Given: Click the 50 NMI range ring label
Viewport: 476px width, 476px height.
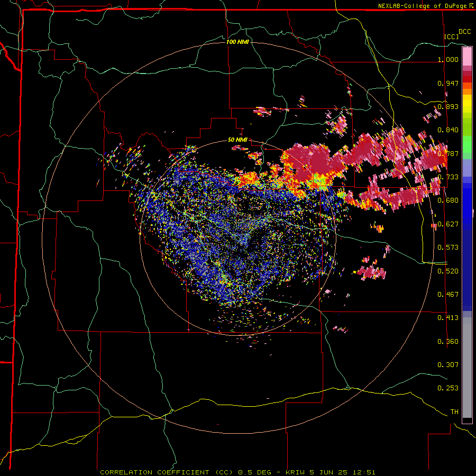Looking at the screenshot, I should click(x=237, y=140).
